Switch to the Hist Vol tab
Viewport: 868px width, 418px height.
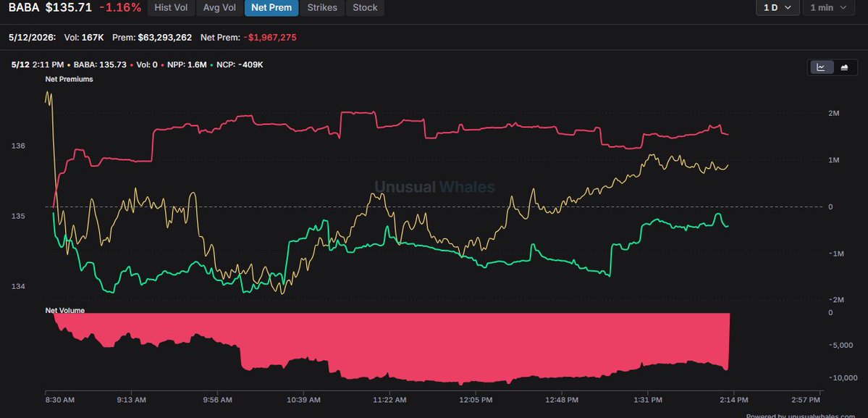tap(171, 8)
